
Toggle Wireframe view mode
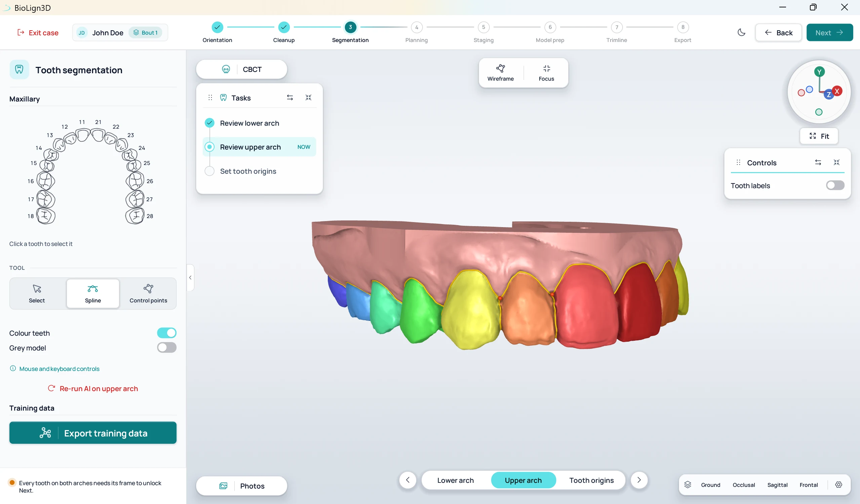tap(500, 73)
